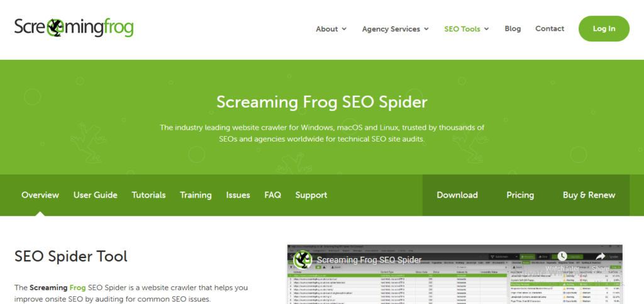644x304 pixels.
Task: Click the channel avatar in the video
Action: [x=303, y=260]
